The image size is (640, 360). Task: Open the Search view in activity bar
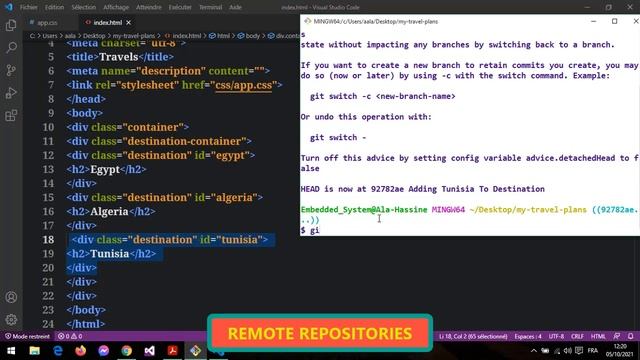coord(11,47)
